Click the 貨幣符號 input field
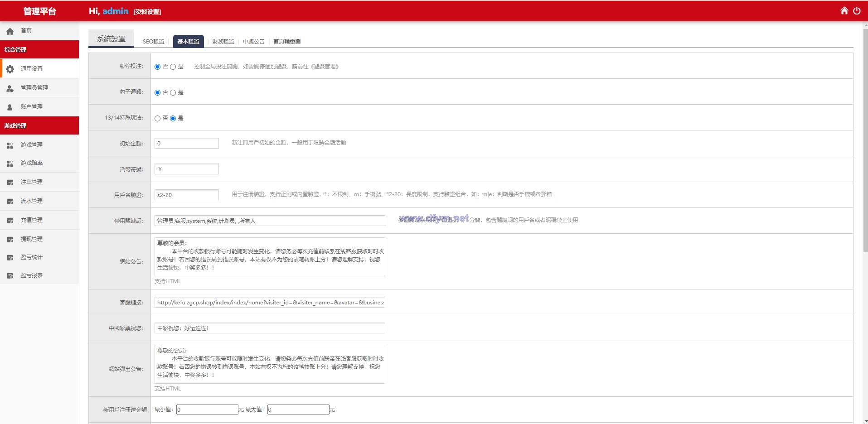Viewport: 868px width, 424px height. [x=187, y=169]
